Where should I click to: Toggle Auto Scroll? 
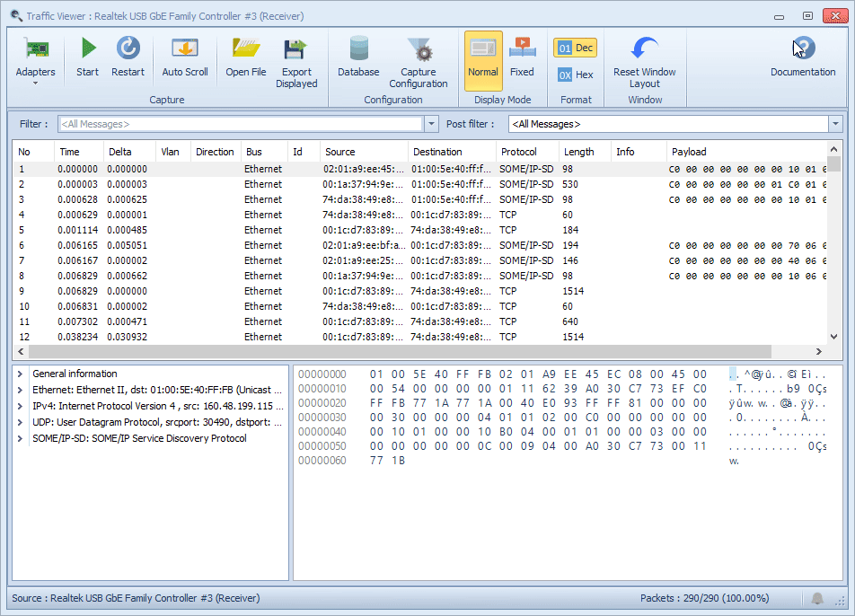pyautogui.click(x=185, y=57)
